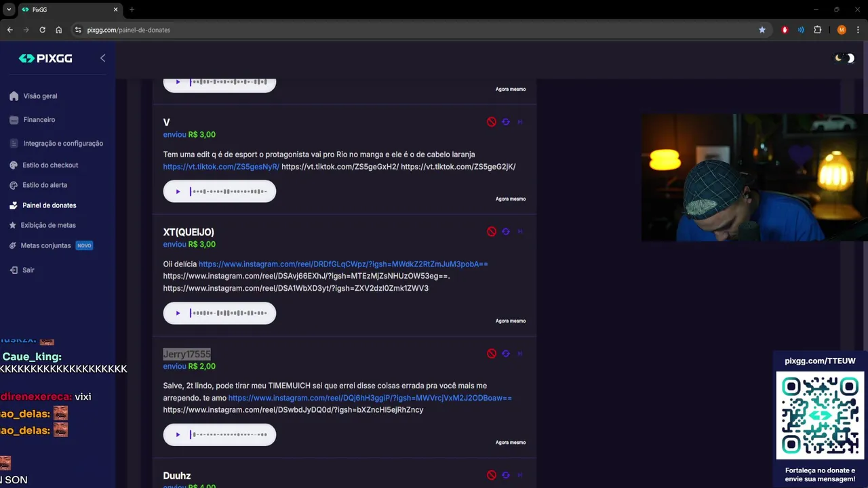Skip icon on XT(QUEIJO) donation
Image resolution: width=868 pixels, height=488 pixels.
point(520,232)
